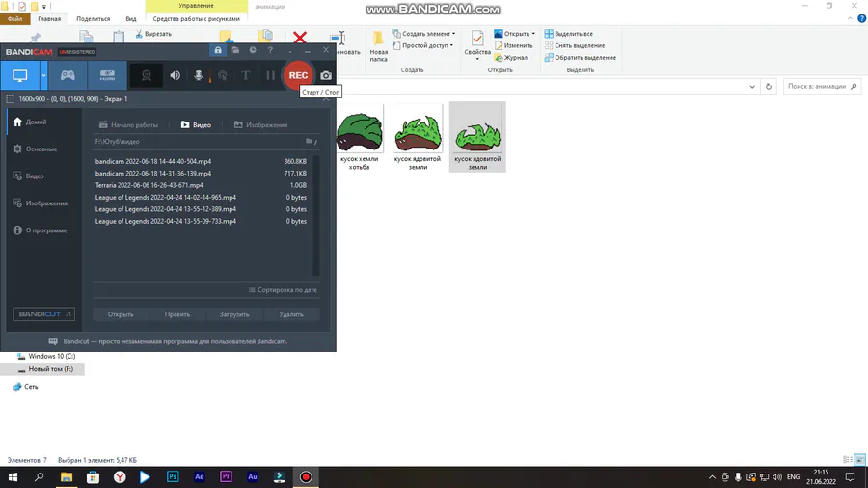Switch to Изображения tab in Bandicam home
This screenshot has height=488, width=868.
(260, 125)
